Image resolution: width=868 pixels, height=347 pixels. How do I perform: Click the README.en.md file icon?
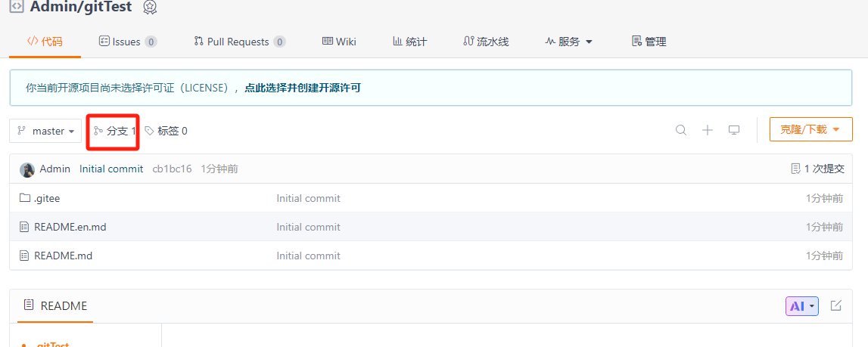(23, 227)
